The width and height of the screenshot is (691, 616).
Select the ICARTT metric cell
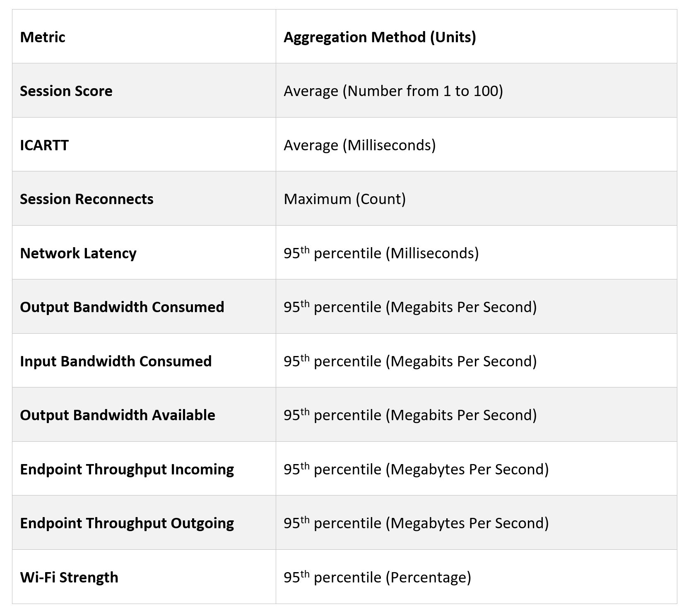[44, 145]
